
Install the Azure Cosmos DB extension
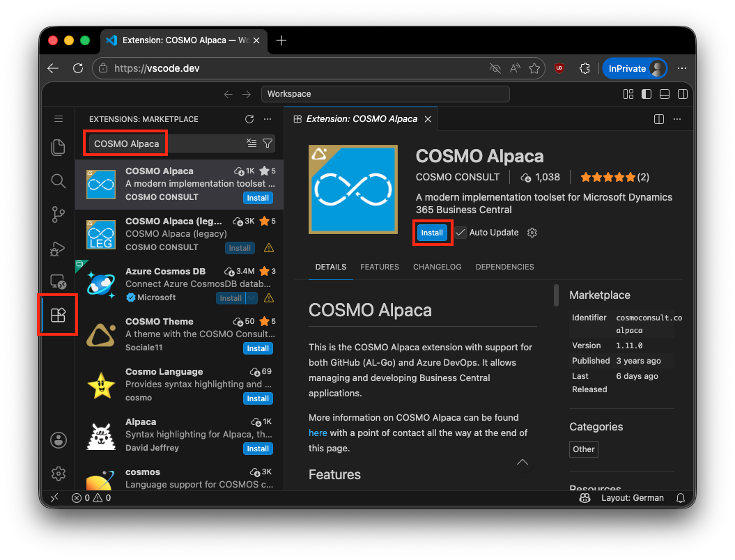coord(231,298)
